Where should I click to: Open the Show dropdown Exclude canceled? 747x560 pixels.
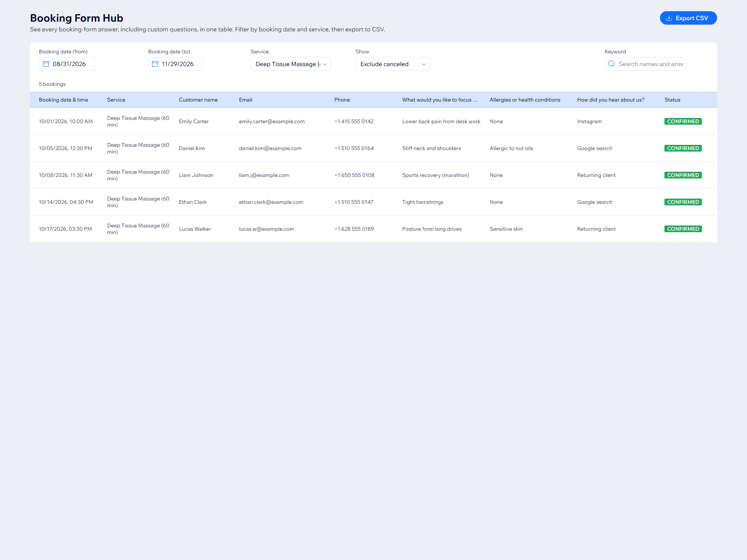393,64
